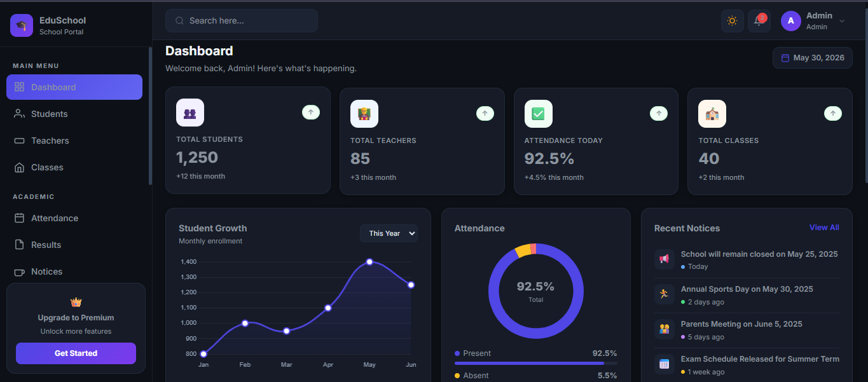Click the calendar icon on Exam Schedule notice
The image size is (868, 382).
click(664, 364)
